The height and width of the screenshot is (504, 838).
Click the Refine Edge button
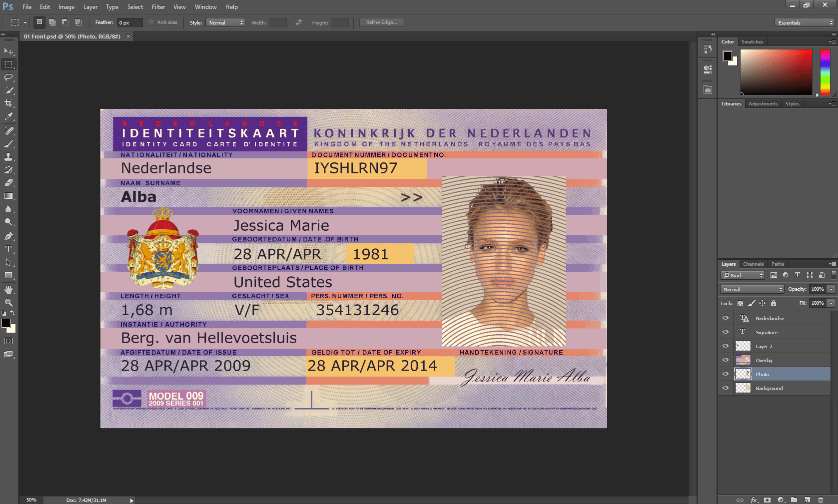point(382,22)
